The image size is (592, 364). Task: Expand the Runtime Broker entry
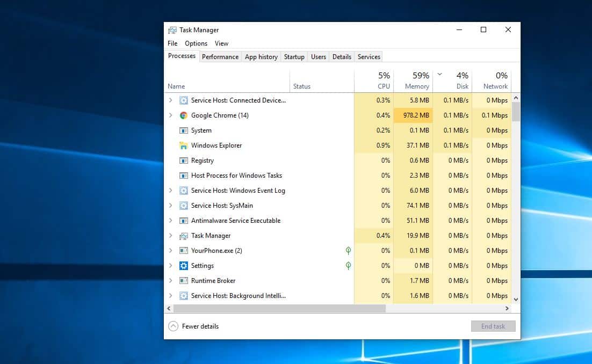[171, 281]
